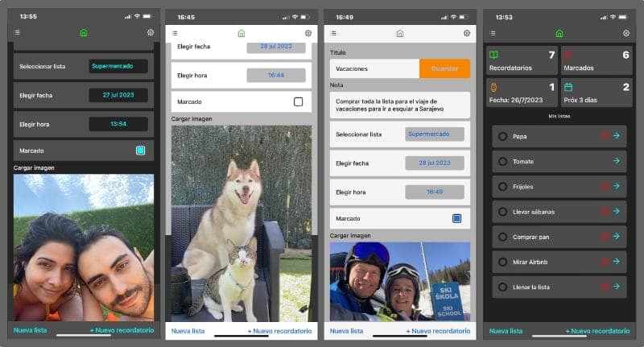Uncheck Marcado on the dark couple-photo screen

pos(140,151)
